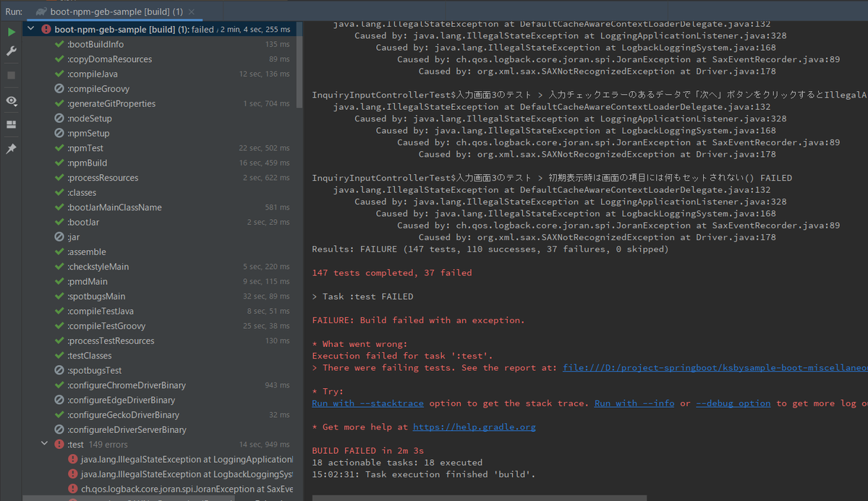Image resolution: width=868 pixels, height=501 pixels.
Task: Click 'Results: FAILURE (147 tests...' line
Action: point(490,249)
